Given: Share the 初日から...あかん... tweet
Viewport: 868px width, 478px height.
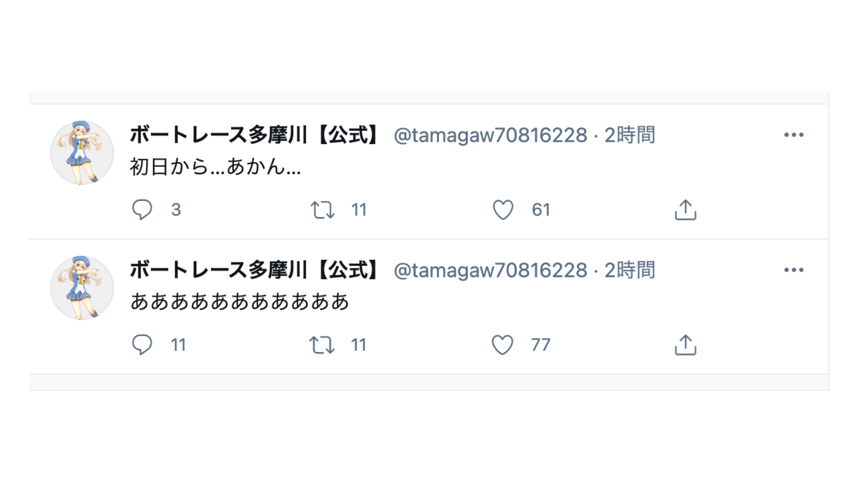Looking at the screenshot, I should (685, 209).
